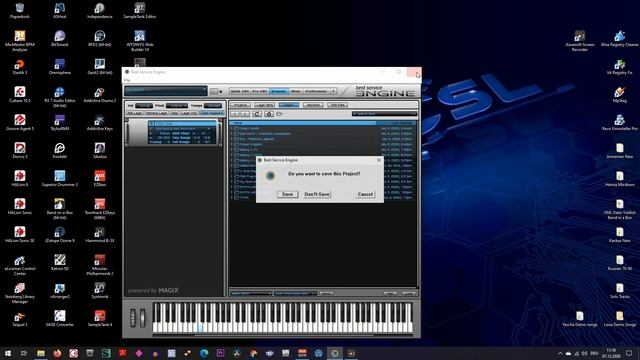Switch to the Browser tab
The width and height of the screenshot is (640, 360).
pyautogui.click(x=279, y=91)
